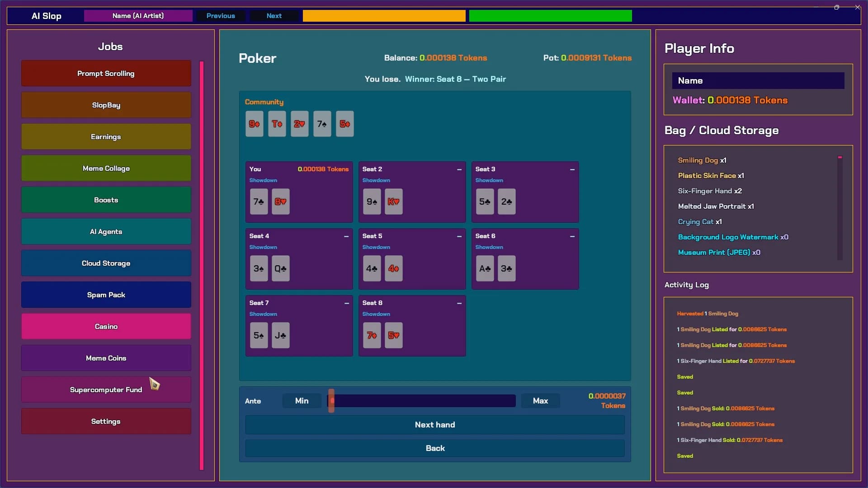Click Seat 8's 5 of hearts card
The height and width of the screenshot is (488, 868).
pos(394,335)
